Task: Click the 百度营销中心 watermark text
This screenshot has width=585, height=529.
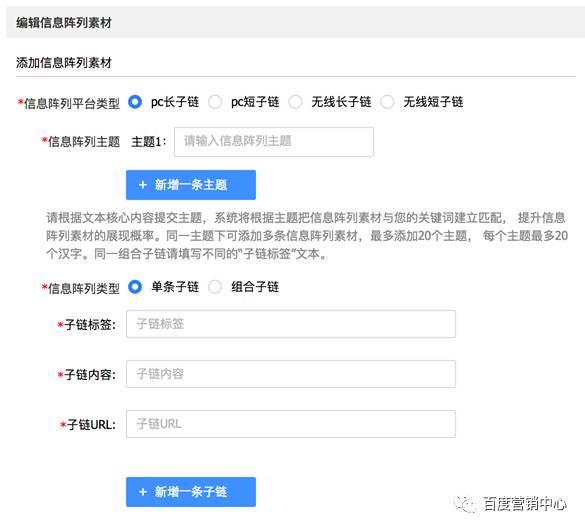Action: point(525,504)
